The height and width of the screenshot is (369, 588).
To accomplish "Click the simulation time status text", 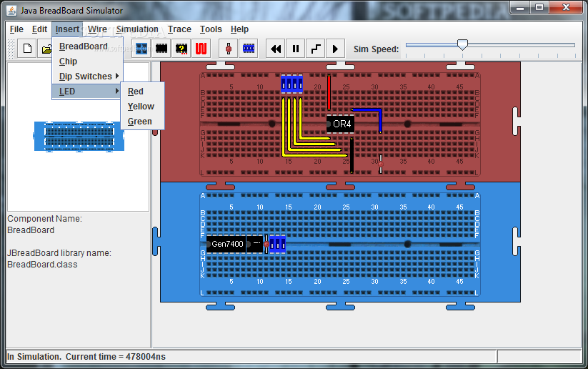I will tap(86, 357).
